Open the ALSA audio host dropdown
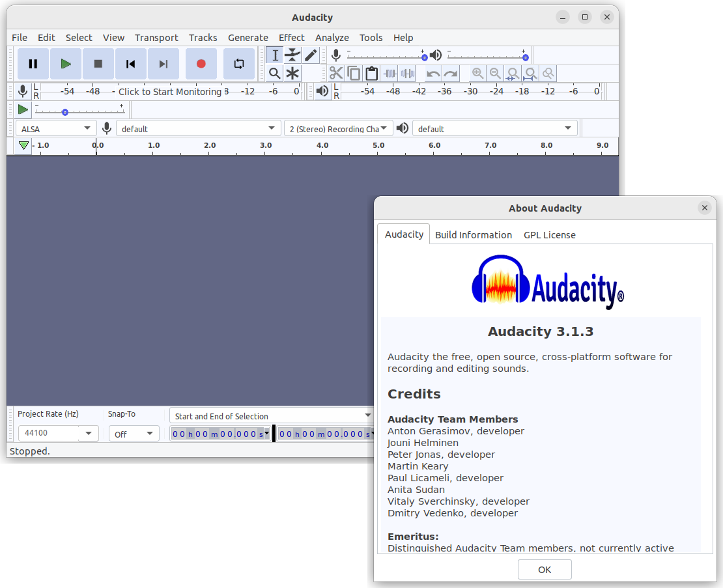Image resolution: width=723 pixels, height=588 pixels. pyautogui.click(x=56, y=128)
